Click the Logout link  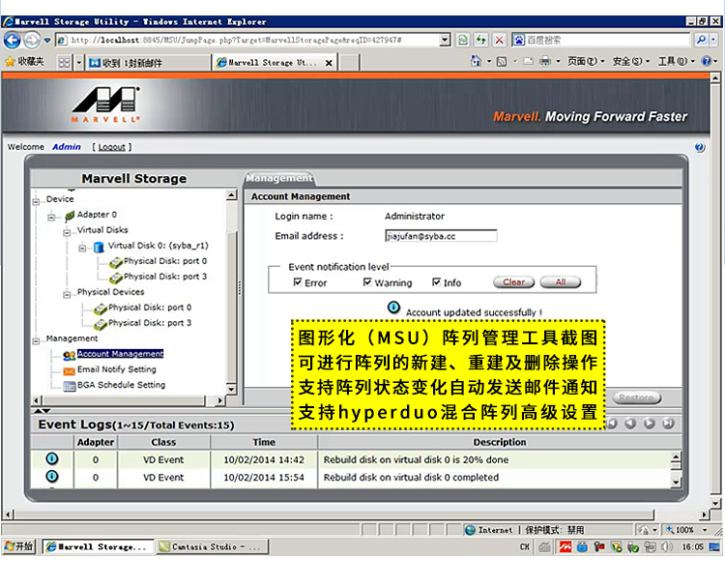pos(111,147)
